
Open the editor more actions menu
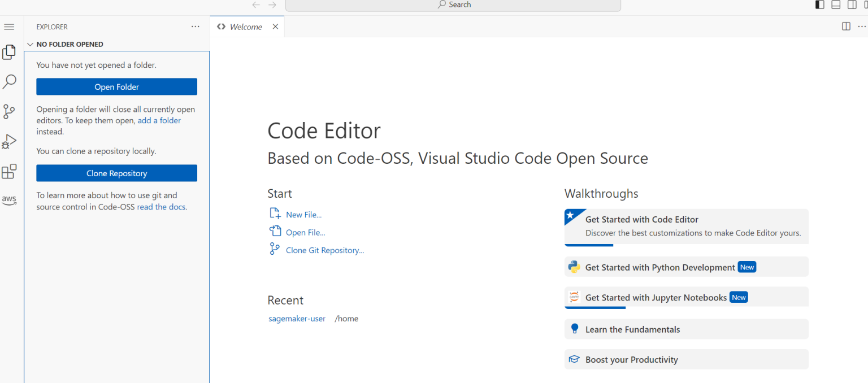point(862,26)
